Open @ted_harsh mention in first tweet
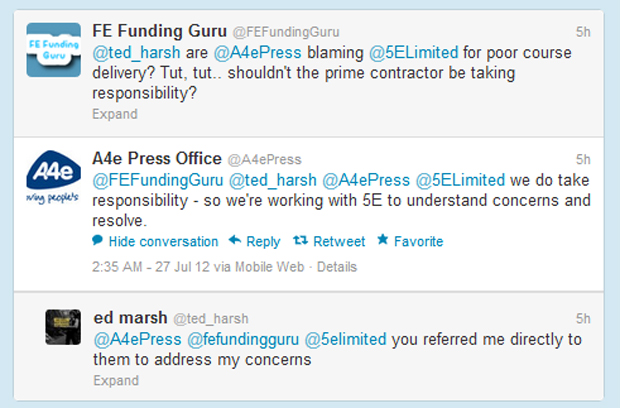The image size is (620, 408). tap(136, 53)
